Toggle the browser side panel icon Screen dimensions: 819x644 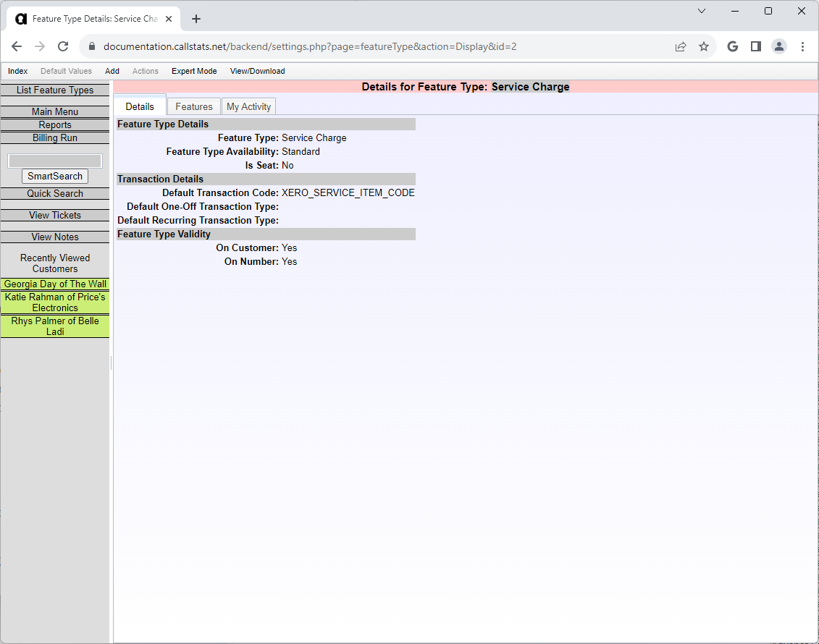(x=755, y=46)
